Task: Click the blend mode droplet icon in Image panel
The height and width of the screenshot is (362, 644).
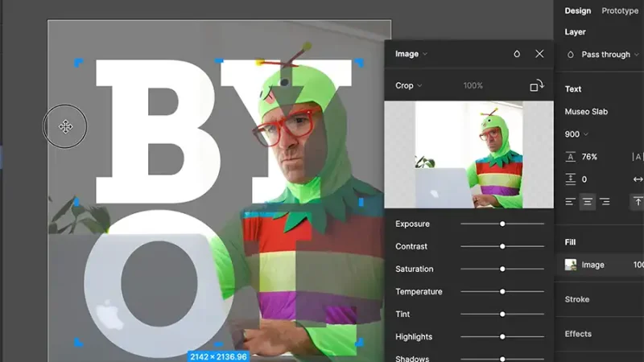Action: [x=517, y=54]
